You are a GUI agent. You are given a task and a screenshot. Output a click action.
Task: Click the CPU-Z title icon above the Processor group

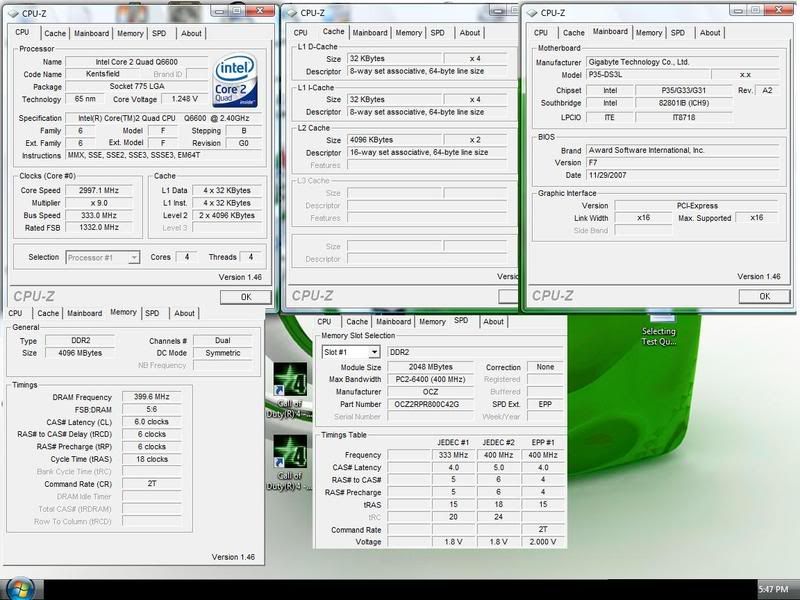click(13, 14)
